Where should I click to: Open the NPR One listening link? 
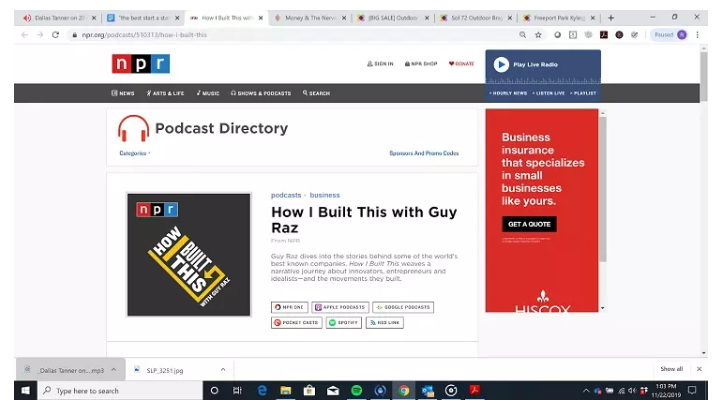[290, 307]
